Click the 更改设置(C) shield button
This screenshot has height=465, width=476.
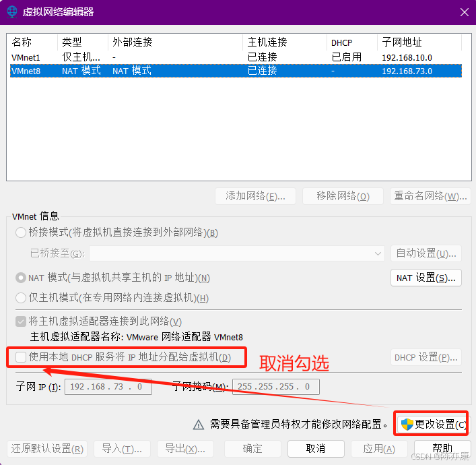[x=432, y=424]
